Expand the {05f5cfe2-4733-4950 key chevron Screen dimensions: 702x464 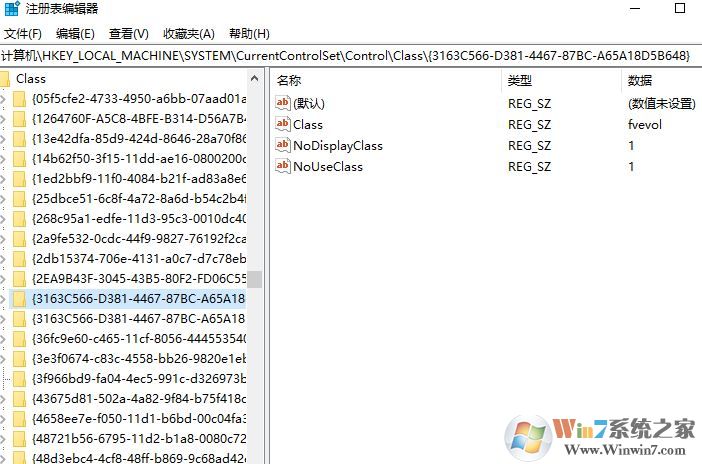[x=3, y=99]
